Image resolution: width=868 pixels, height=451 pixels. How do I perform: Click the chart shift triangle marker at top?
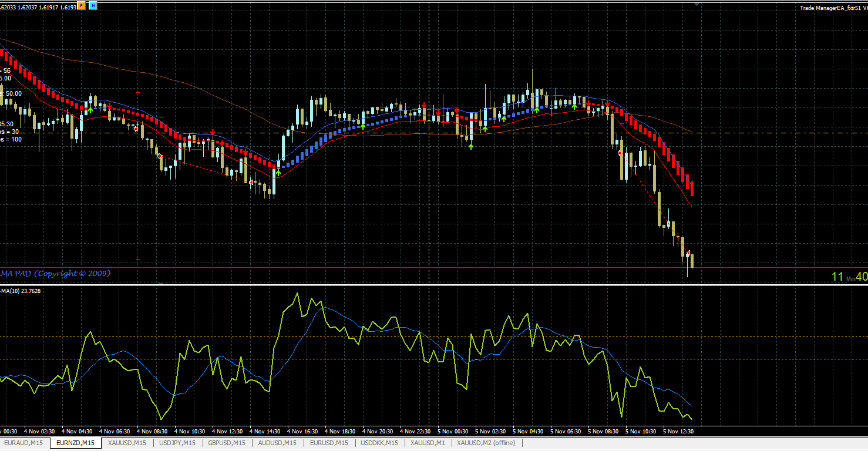(x=697, y=4)
